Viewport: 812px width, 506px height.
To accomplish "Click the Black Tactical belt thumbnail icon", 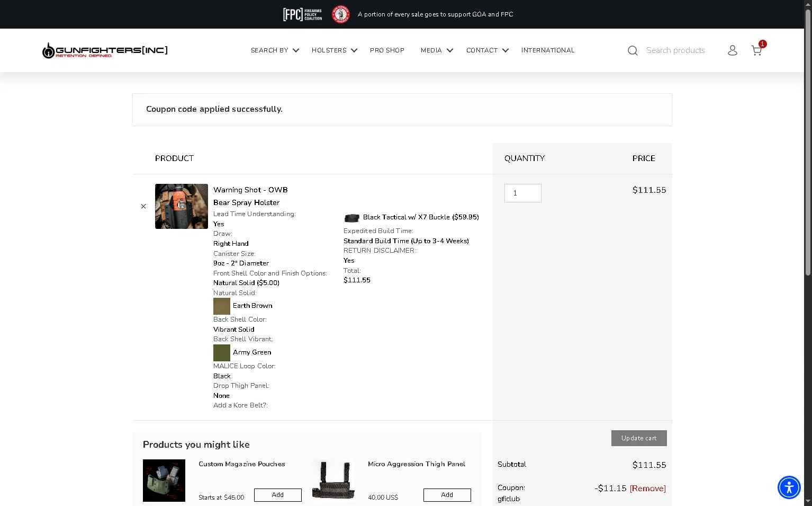I will click(352, 218).
